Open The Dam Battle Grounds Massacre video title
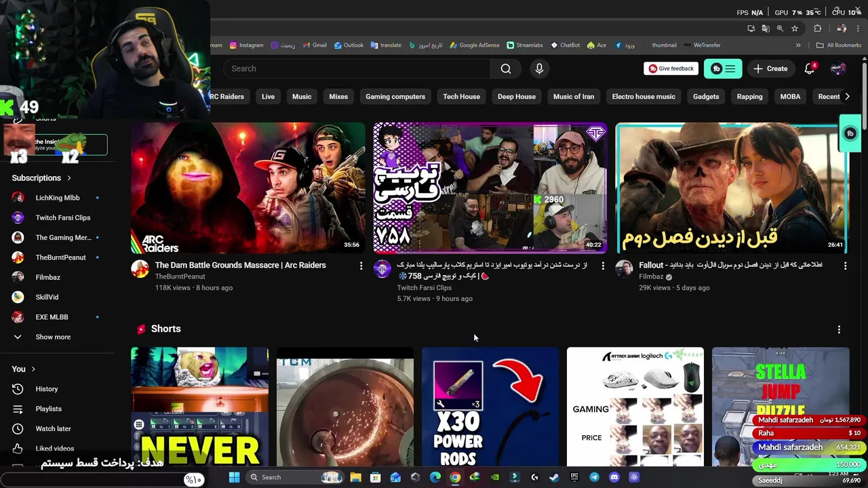The width and height of the screenshot is (868, 488). (240, 265)
